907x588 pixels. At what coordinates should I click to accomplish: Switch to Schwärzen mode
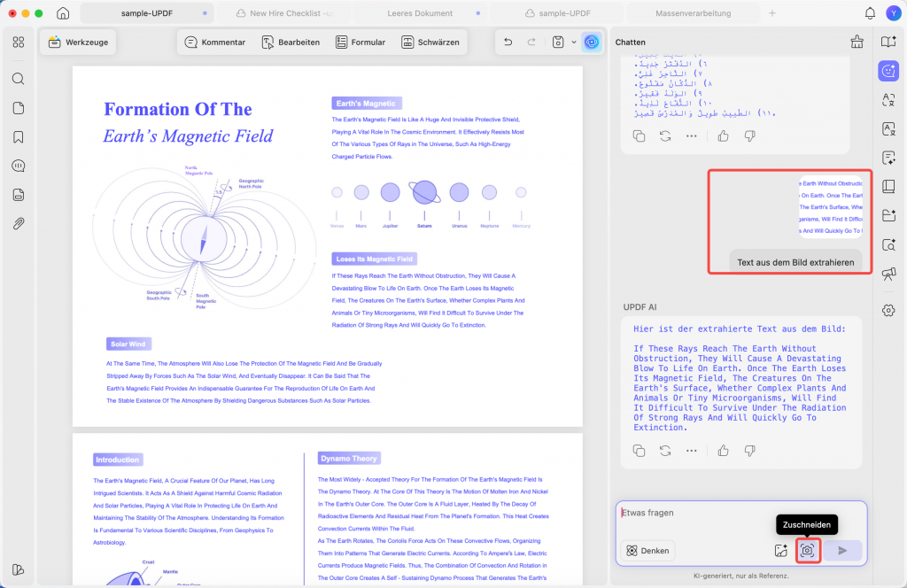[x=430, y=42]
